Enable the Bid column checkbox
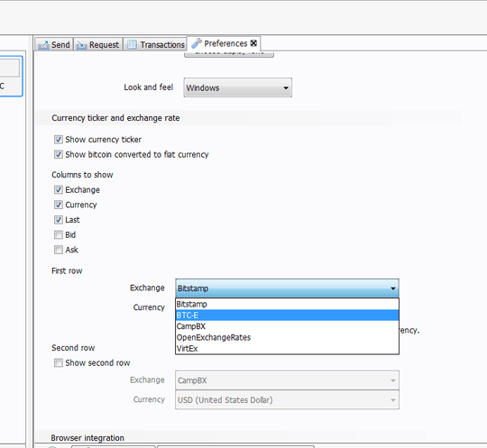The image size is (487, 448). point(59,234)
